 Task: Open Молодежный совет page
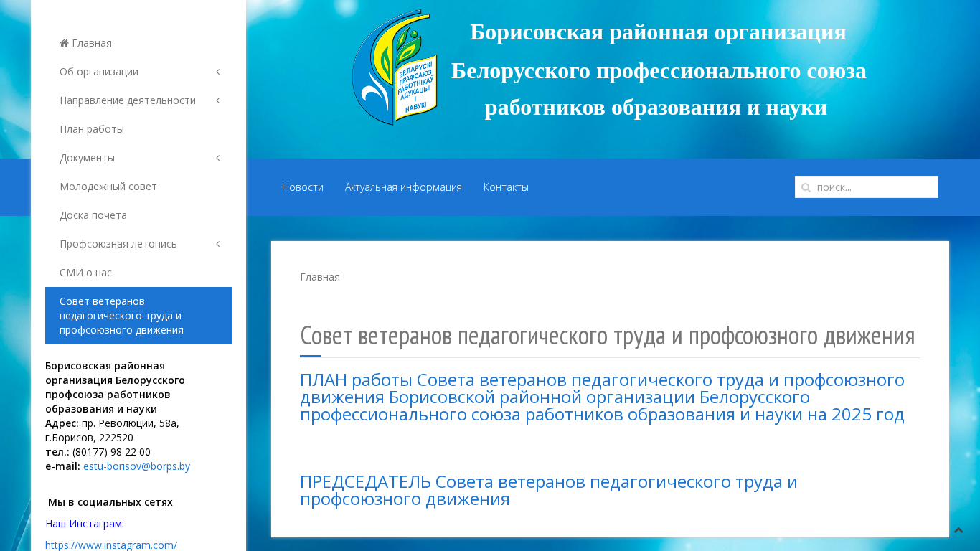click(x=138, y=187)
